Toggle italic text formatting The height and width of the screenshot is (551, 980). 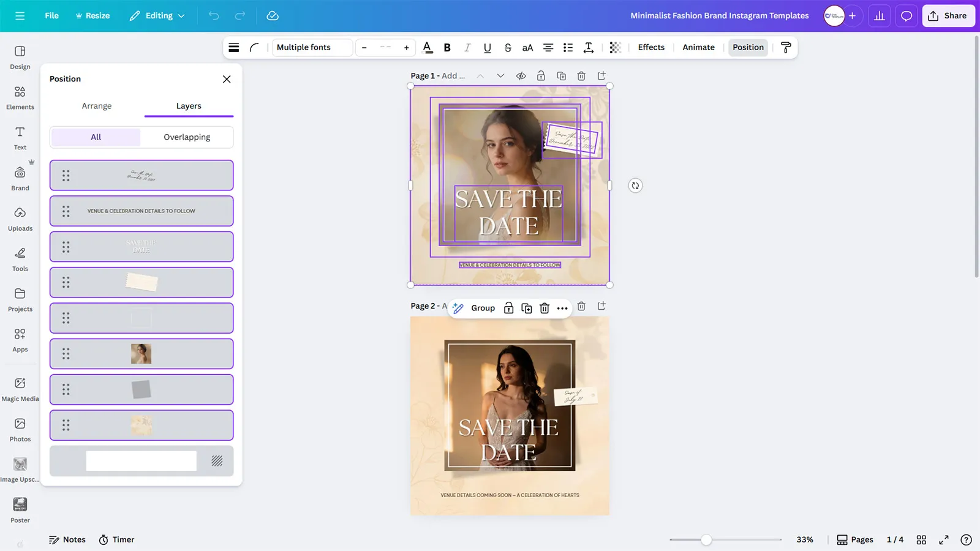pyautogui.click(x=467, y=48)
